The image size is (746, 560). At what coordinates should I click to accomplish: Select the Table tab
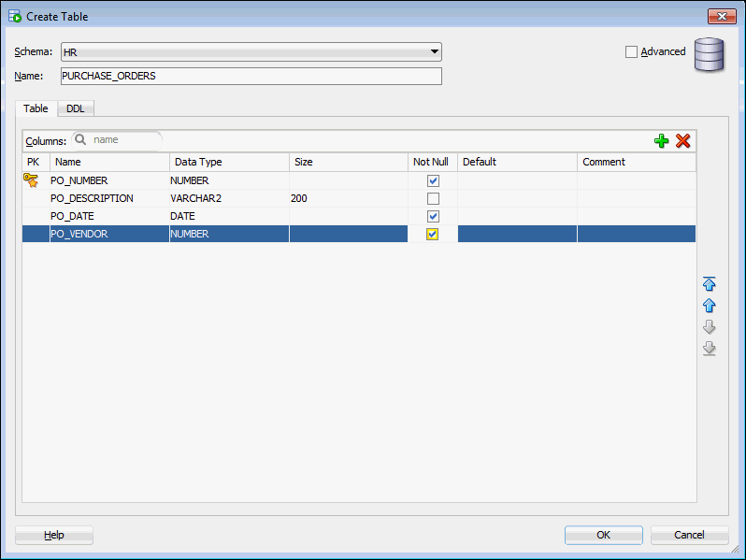coord(36,108)
